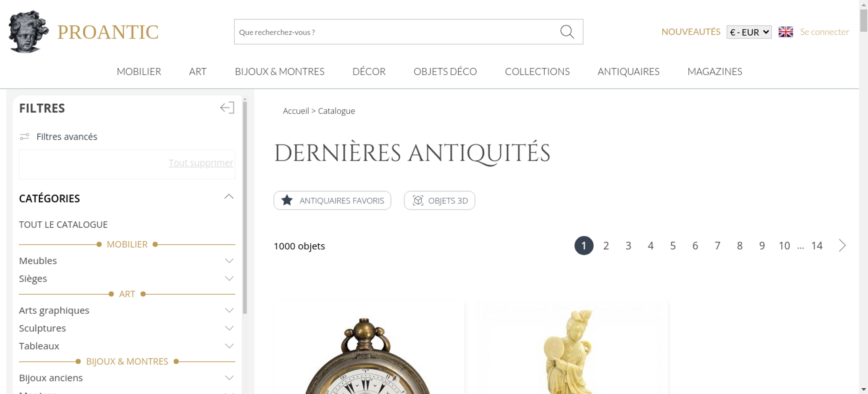Open the Filtres avancés sliders icon
The height and width of the screenshot is (394, 868).
coord(25,137)
